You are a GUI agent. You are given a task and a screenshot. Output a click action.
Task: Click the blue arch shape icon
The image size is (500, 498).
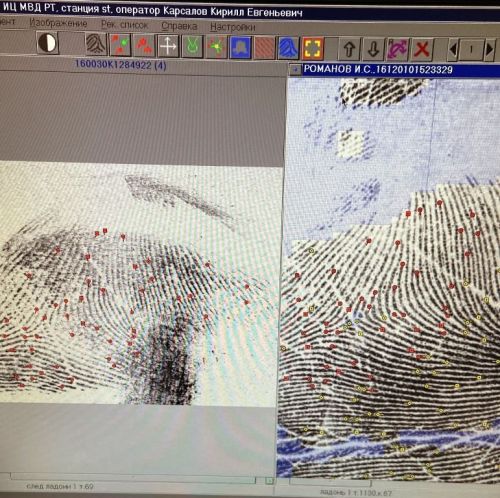click(240, 48)
